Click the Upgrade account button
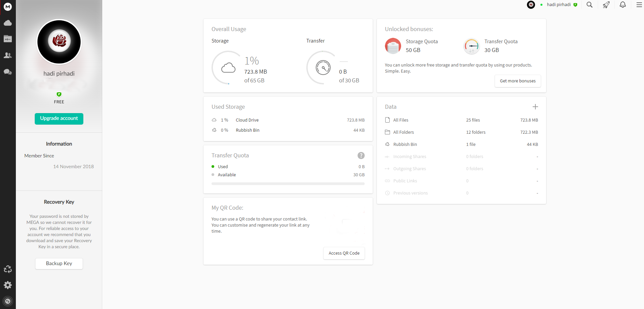 (59, 119)
